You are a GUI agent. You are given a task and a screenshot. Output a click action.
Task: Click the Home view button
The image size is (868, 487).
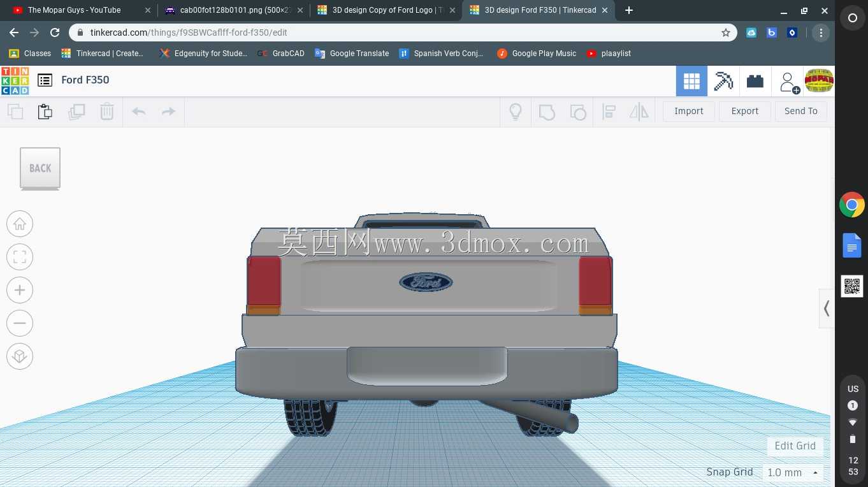[20, 224]
